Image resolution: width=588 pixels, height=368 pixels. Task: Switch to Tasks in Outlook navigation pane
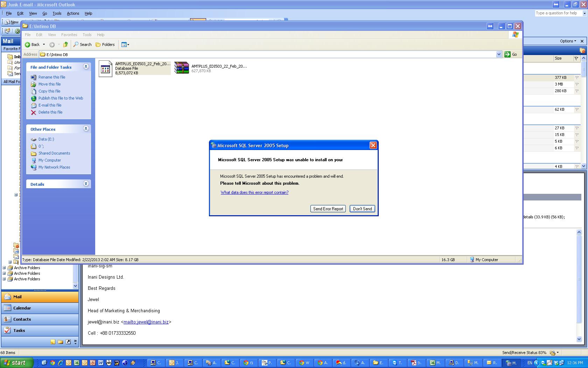(x=40, y=330)
